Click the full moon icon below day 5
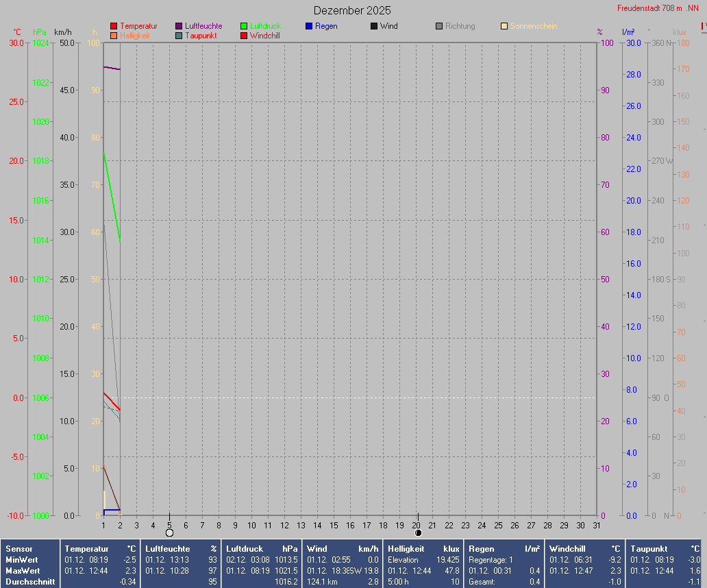 click(169, 532)
